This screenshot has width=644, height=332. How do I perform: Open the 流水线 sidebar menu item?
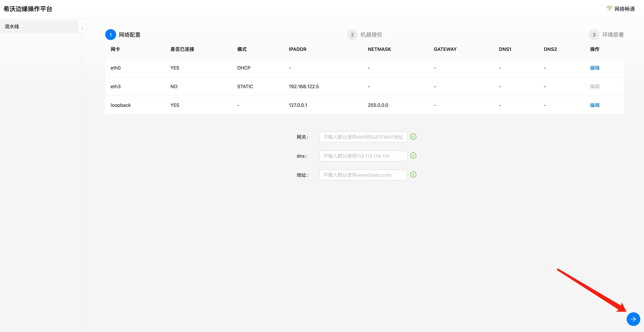click(x=39, y=26)
